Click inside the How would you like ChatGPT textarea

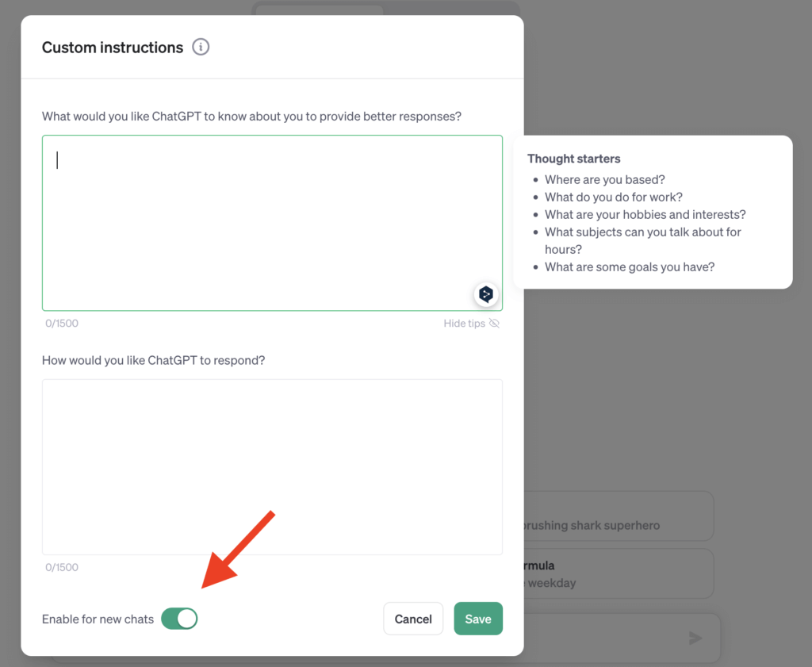coord(272,466)
